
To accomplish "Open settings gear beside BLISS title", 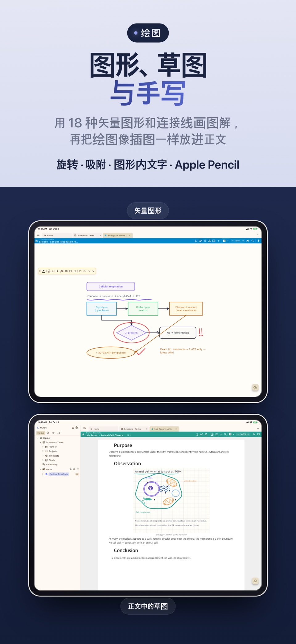I will (x=77, y=428).
